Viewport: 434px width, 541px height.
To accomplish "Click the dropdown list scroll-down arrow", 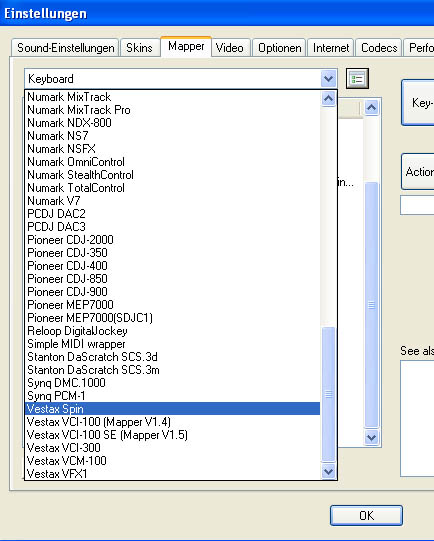I will (x=328, y=471).
